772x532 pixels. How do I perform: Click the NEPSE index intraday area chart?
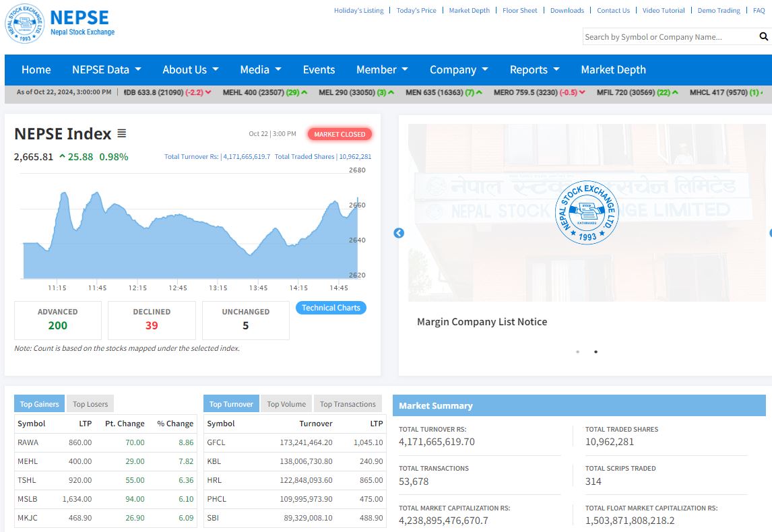coord(190,235)
